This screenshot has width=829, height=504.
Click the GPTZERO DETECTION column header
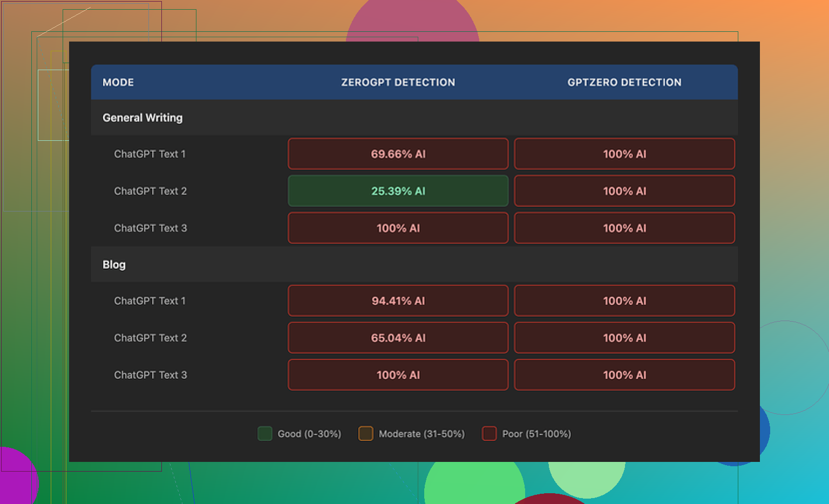[624, 83]
